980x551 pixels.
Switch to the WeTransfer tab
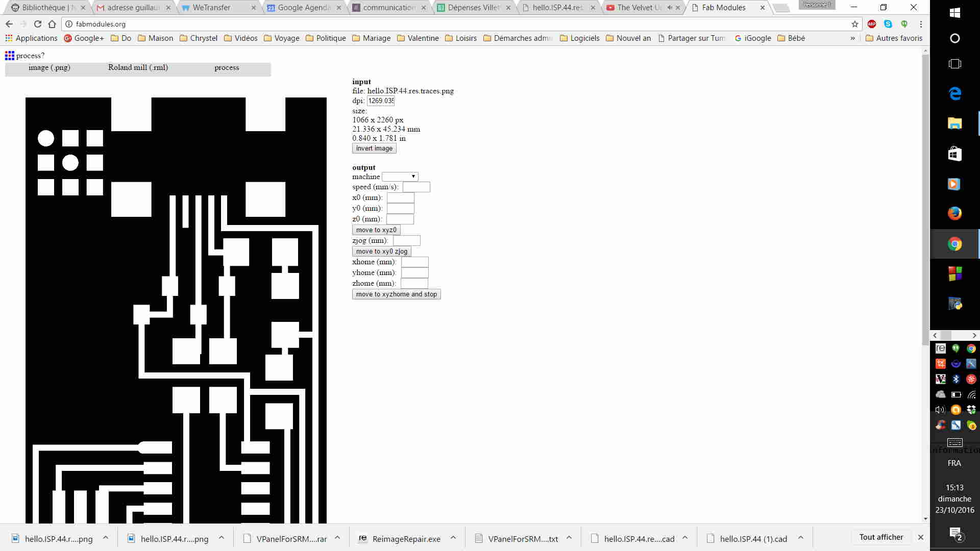211,8
